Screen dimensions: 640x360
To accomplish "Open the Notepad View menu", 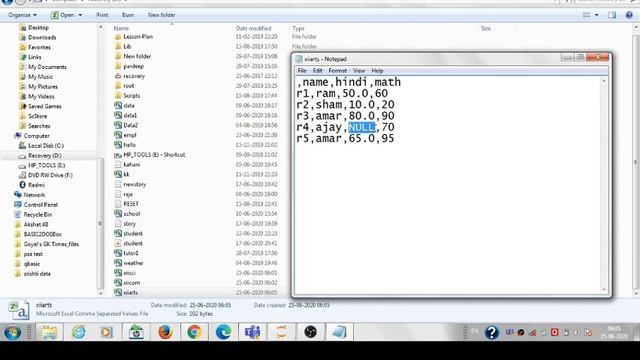I will coord(359,71).
